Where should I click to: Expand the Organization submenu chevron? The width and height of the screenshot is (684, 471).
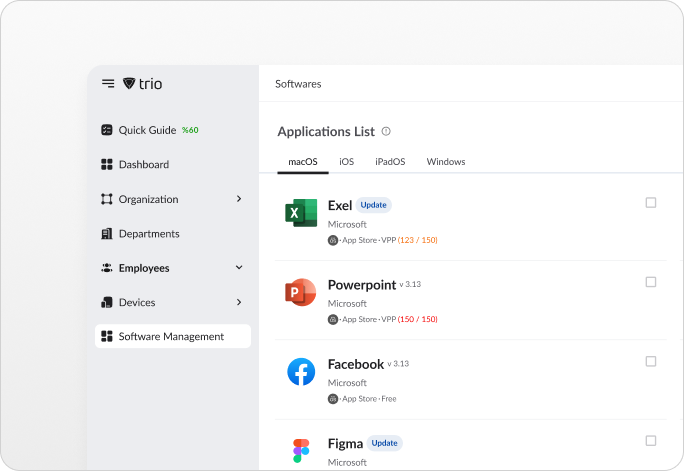tap(239, 199)
